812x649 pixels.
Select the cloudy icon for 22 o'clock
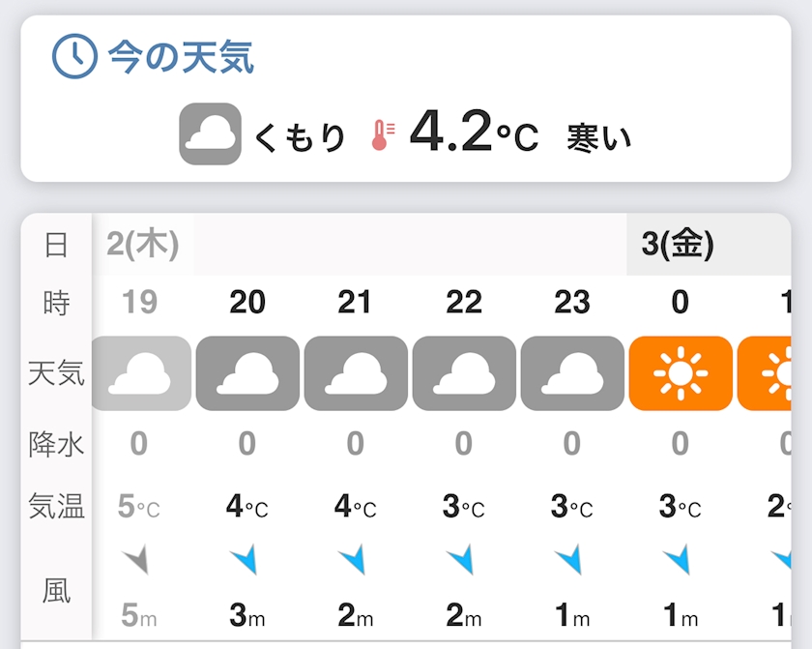coord(464,373)
